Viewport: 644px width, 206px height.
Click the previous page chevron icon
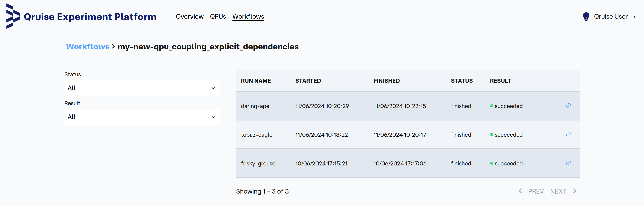520,191
